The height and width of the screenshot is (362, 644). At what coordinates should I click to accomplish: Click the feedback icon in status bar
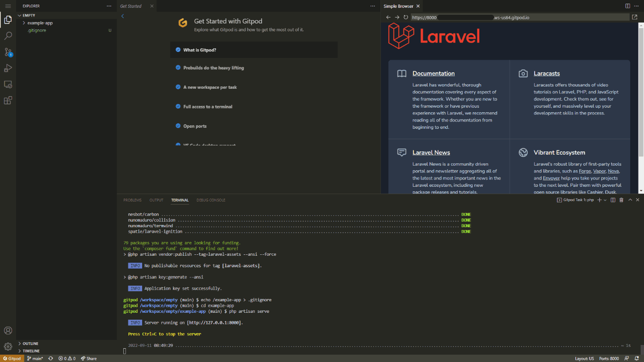tap(627, 358)
